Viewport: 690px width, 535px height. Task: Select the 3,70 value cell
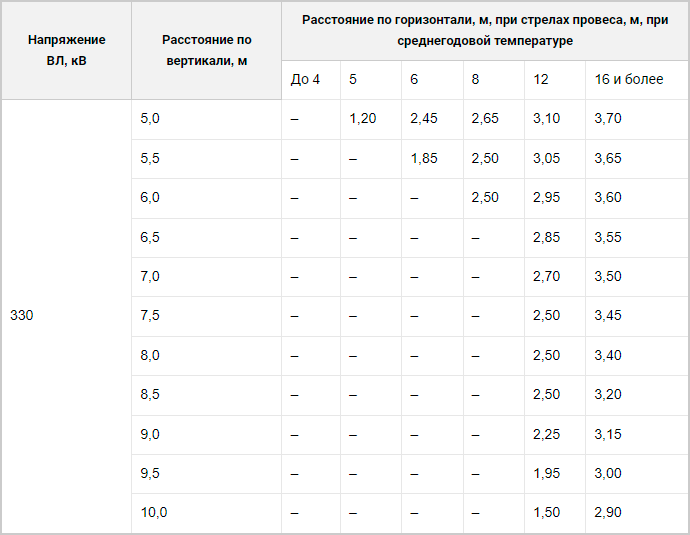pyautogui.click(x=637, y=119)
